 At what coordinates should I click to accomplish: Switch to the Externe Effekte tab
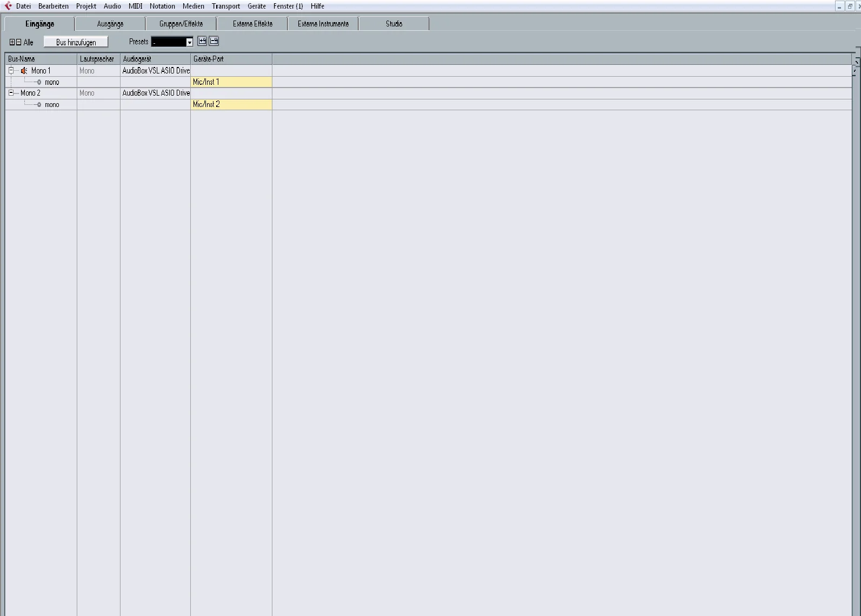pos(252,24)
